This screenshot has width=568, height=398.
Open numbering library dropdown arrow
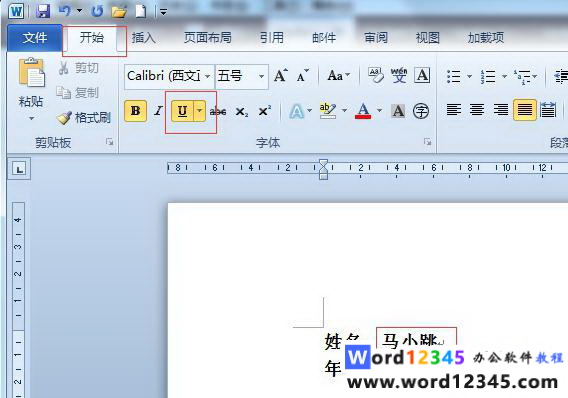coord(504,76)
